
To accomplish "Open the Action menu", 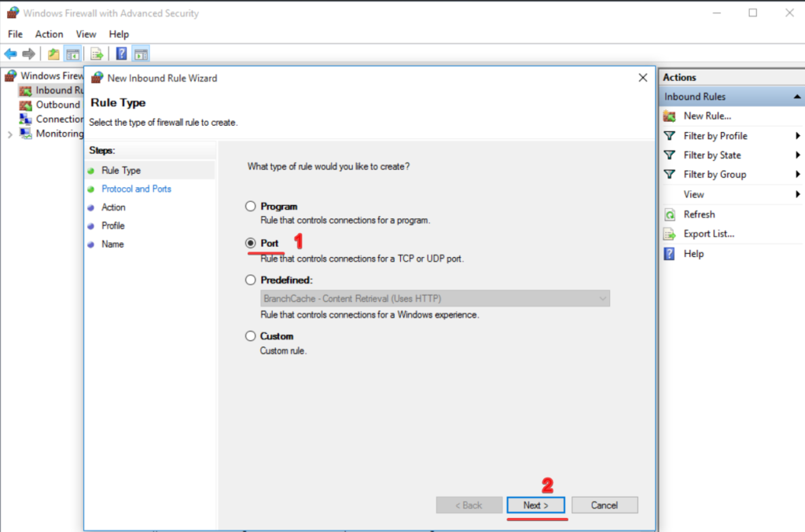I will pyautogui.click(x=49, y=35).
